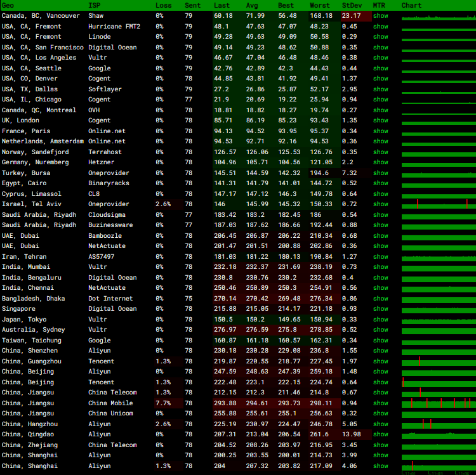
Task: Show MTR for Sandefjord Terrahost
Action: pos(381,152)
